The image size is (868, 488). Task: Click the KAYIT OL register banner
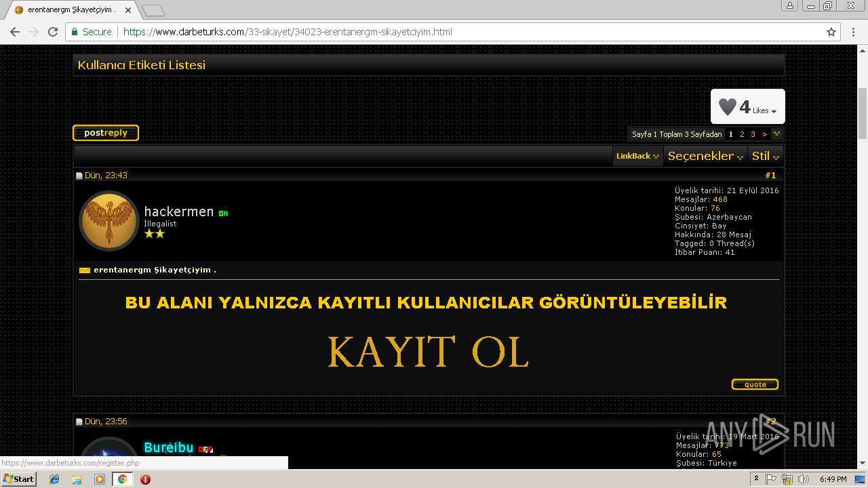click(x=427, y=352)
